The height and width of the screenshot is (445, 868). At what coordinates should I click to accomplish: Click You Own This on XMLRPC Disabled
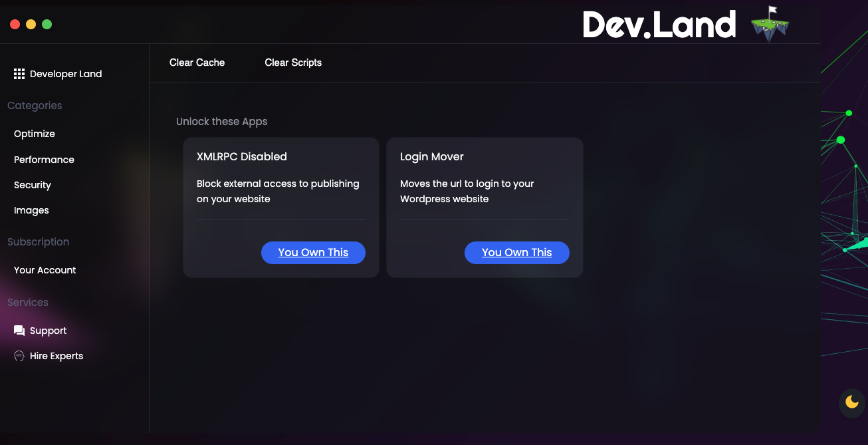pyautogui.click(x=313, y=253)
